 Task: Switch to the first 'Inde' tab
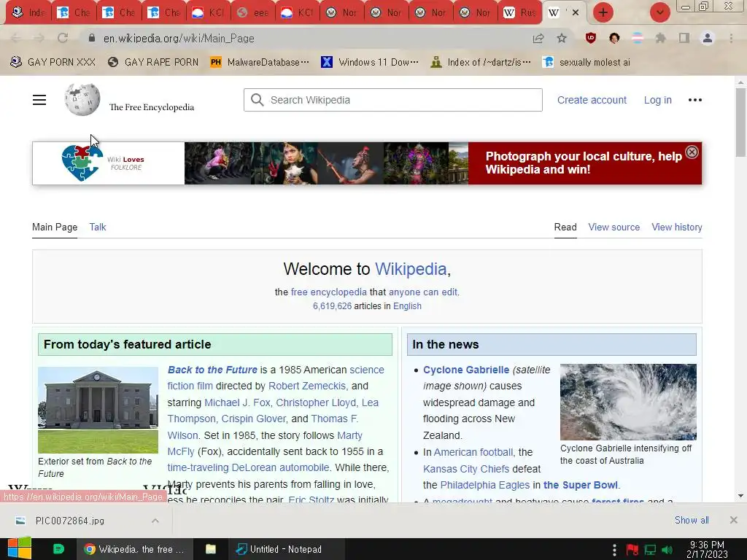[x=28, y=12]
